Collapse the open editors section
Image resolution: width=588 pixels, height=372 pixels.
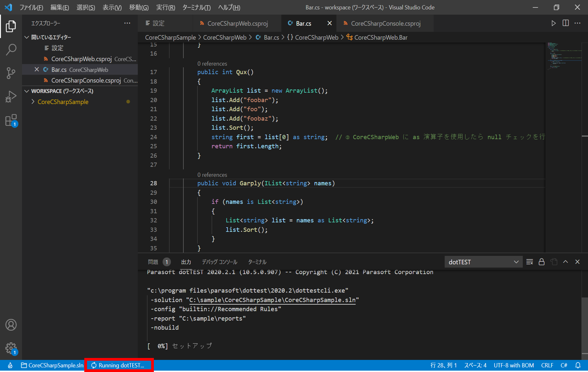click(x=27, y=37)
